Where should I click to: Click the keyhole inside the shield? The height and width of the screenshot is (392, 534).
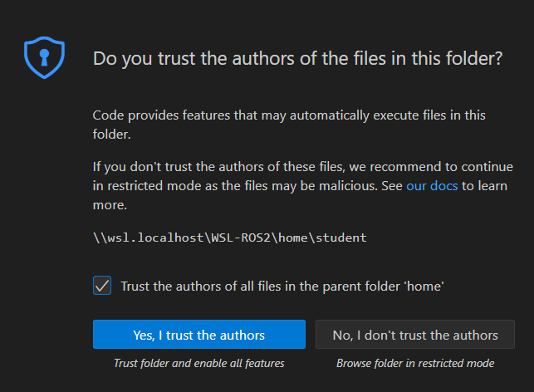42,56
